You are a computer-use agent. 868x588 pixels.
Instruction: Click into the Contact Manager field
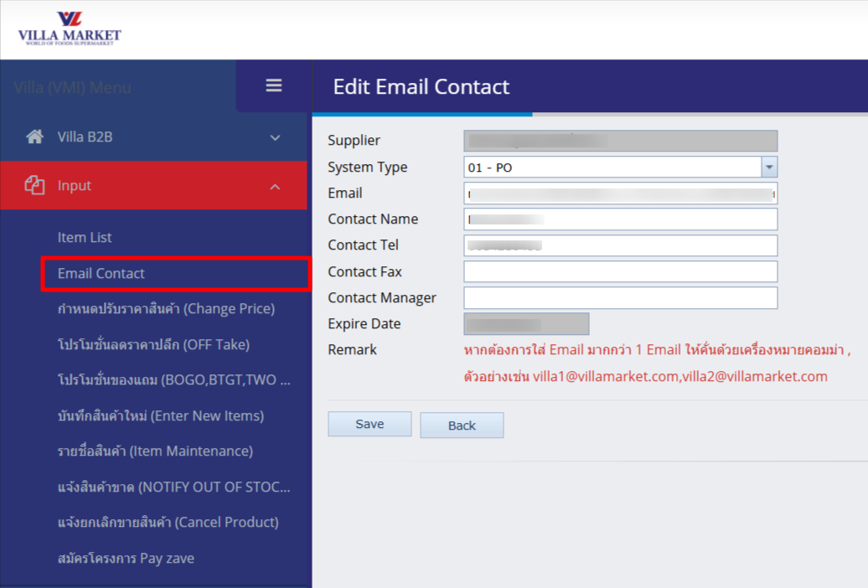click(x=620, y=298)
